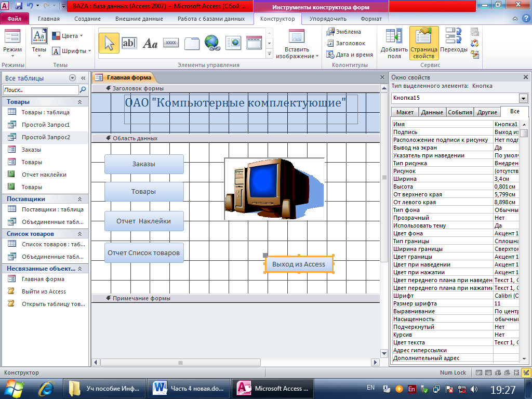Select the Отчет Наклейки button
The image size is (532, 399).
[x=144, y=221]
